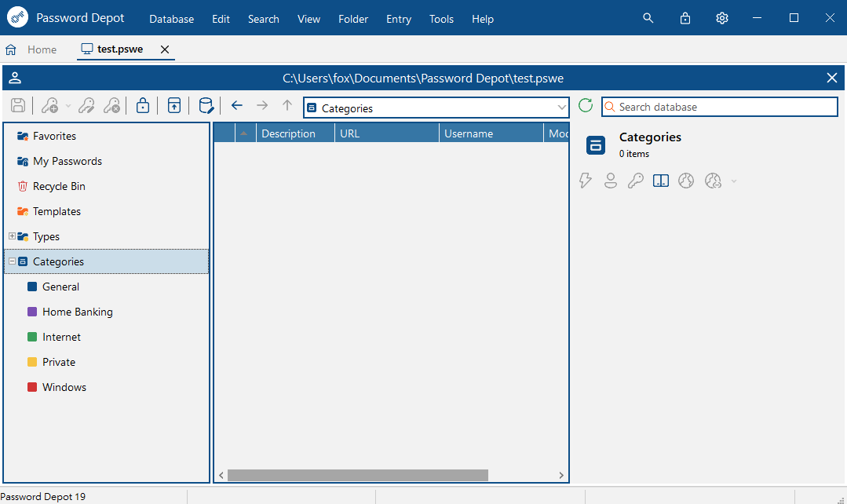Close the database panel with header X
847x504 pixels.
pos(832,78)
